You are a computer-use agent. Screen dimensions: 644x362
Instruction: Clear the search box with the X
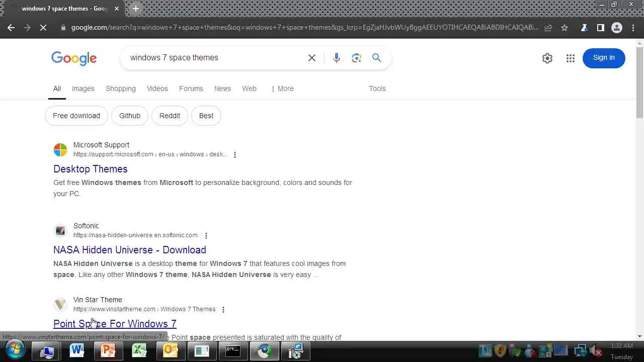coord(312,58)
